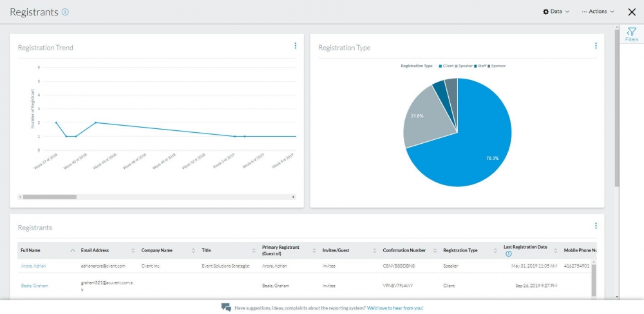Click the Registration Trend horizontal scrollbar
The image size is (644, 314).
pyautogui.click(x=50, y=197)
